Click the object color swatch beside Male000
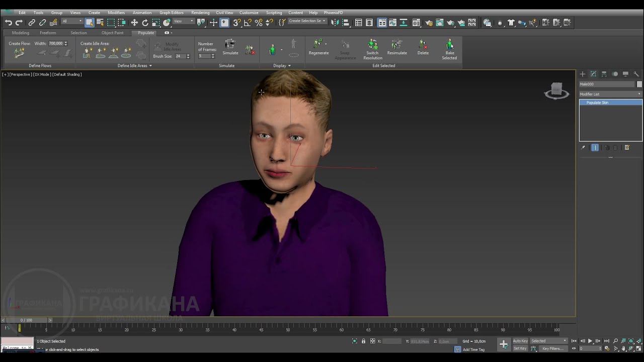 tap(639, 84)
